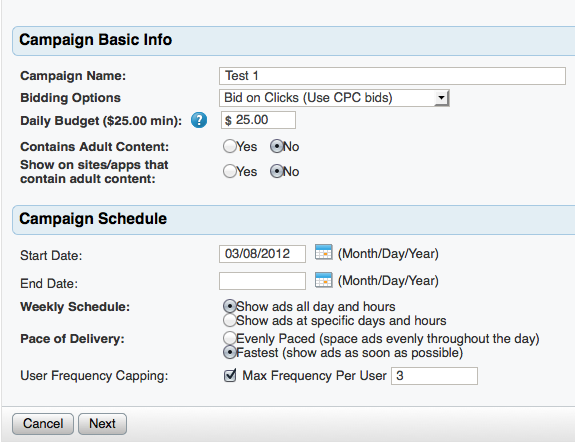Click the Start Date input field

click(262, 254)
